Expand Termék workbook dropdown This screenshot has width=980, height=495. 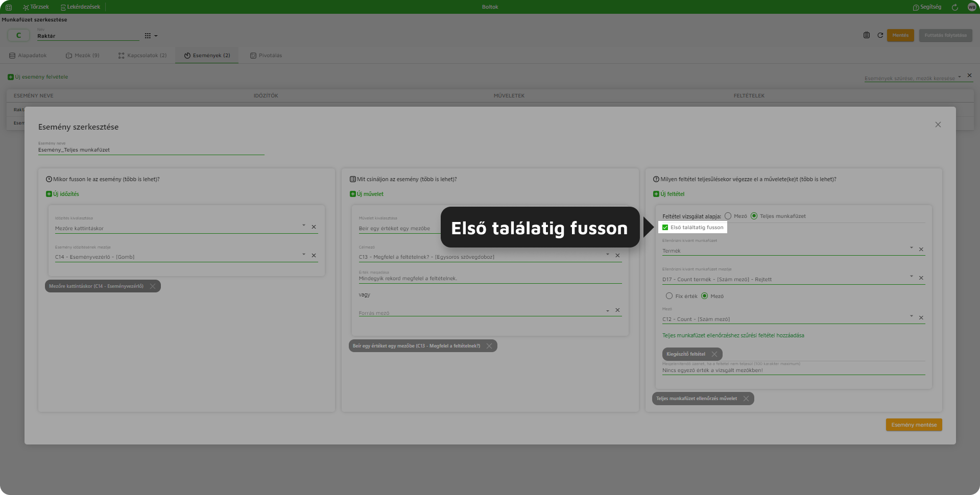(911, 248)
